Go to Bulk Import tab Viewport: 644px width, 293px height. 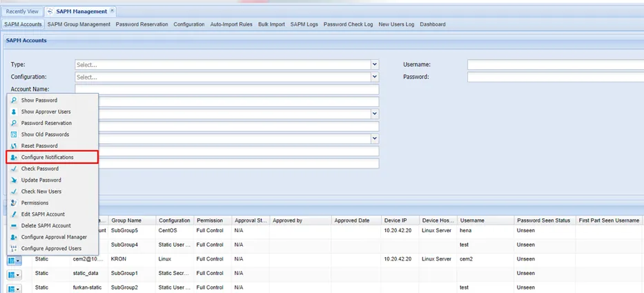[271, 24]
